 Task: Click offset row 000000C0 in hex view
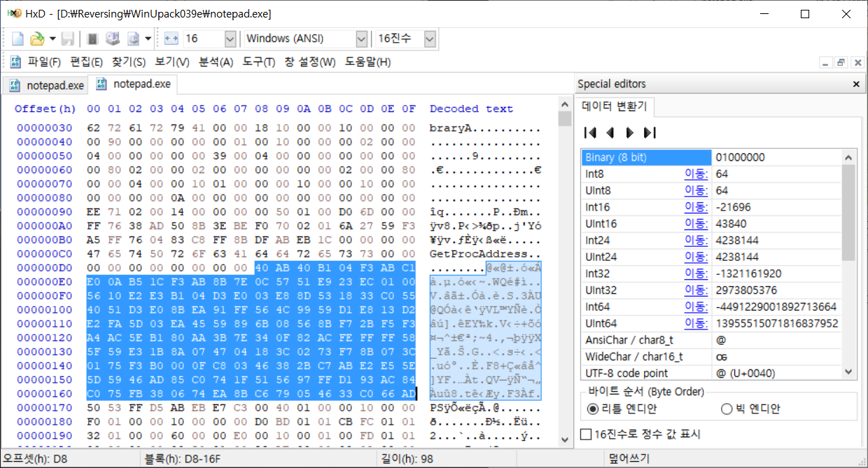pos(44,254)
